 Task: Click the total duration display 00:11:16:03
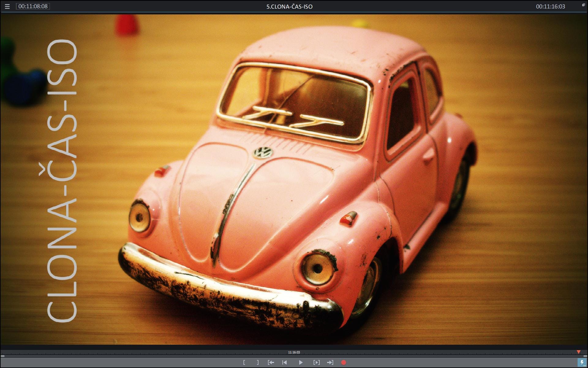(550, 6)
